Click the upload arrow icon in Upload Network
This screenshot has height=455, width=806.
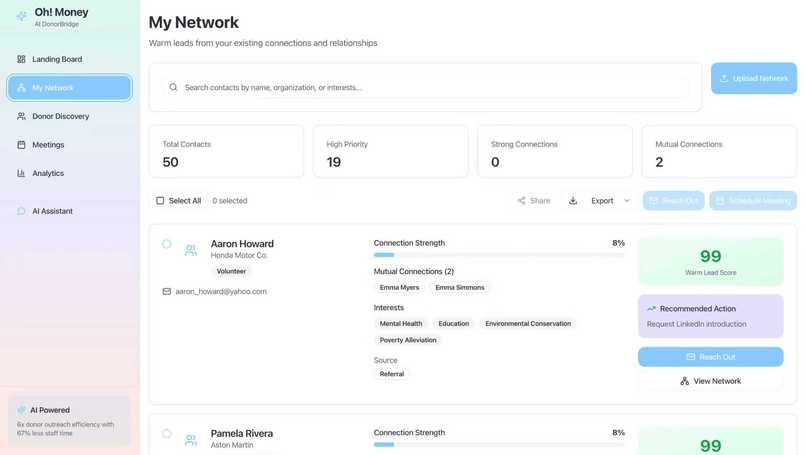coord(724,78)
